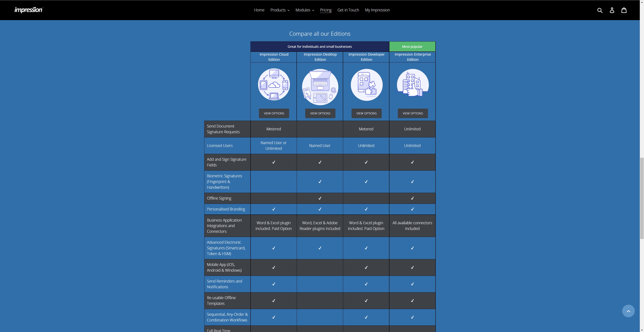Viewport: 644px width, 332px height.
Task: Open the search magnifier icon
Action: 600,10
